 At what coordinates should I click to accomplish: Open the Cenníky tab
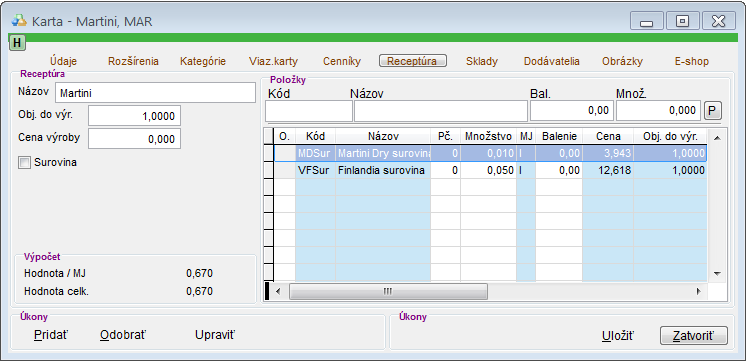(x=342, y=61)
